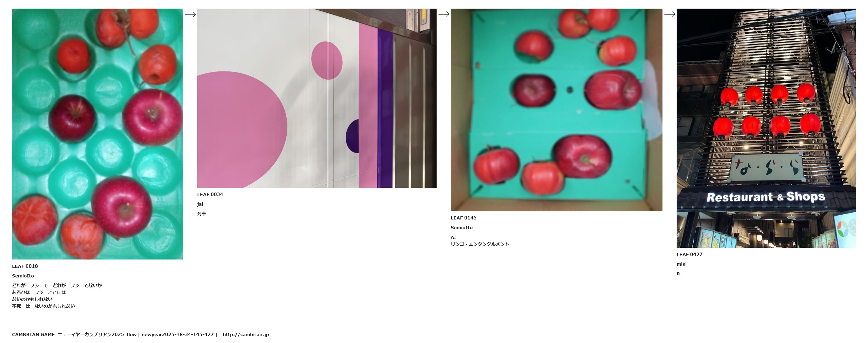Click the LEAF 0034 label
The width and height of the screenshot is (868, 343).
pyautogui.click(x=210, y=194)
